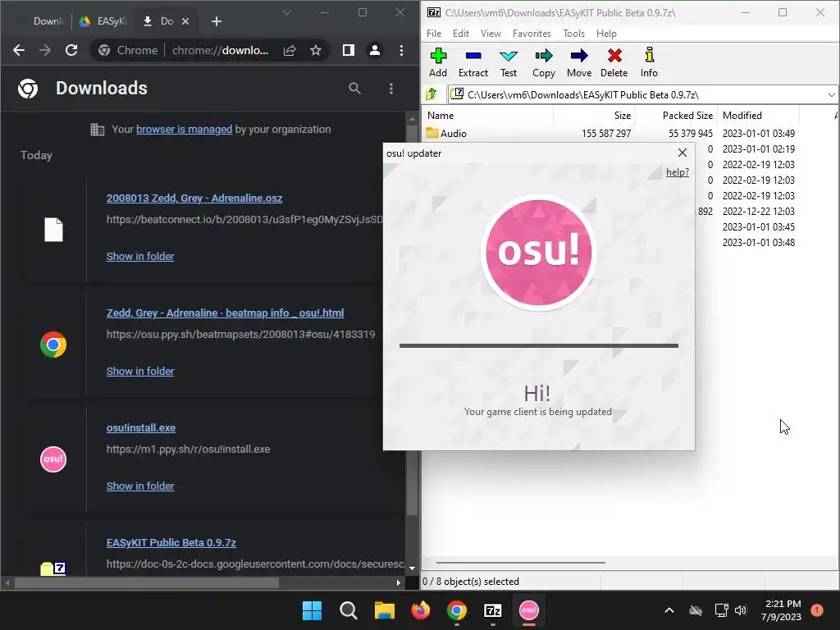840x630 pixels.
Task: Show Adrenaline.osz in folder
Action: [x=139, y=257]
